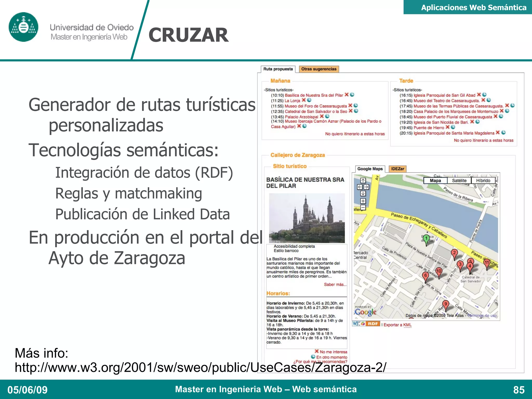
Task: Open Basílica de Nuestra Sra del Pilar link
Action: (x=314, y=95)
